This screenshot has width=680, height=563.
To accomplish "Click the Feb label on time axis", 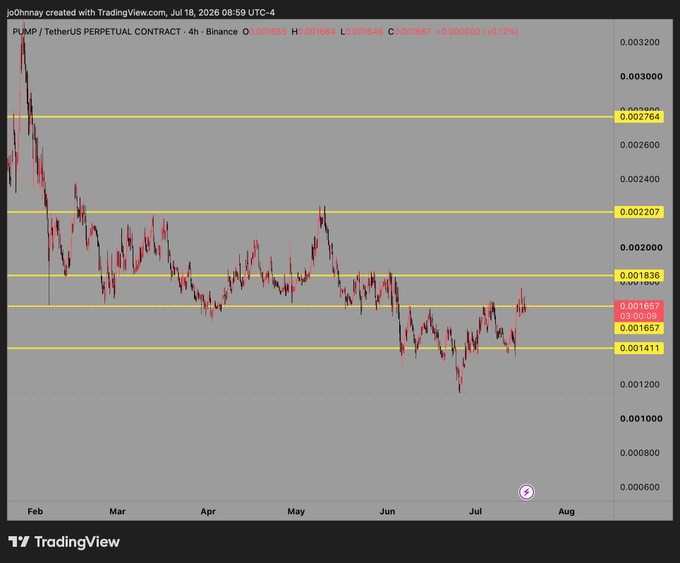I will coord(35,511).
